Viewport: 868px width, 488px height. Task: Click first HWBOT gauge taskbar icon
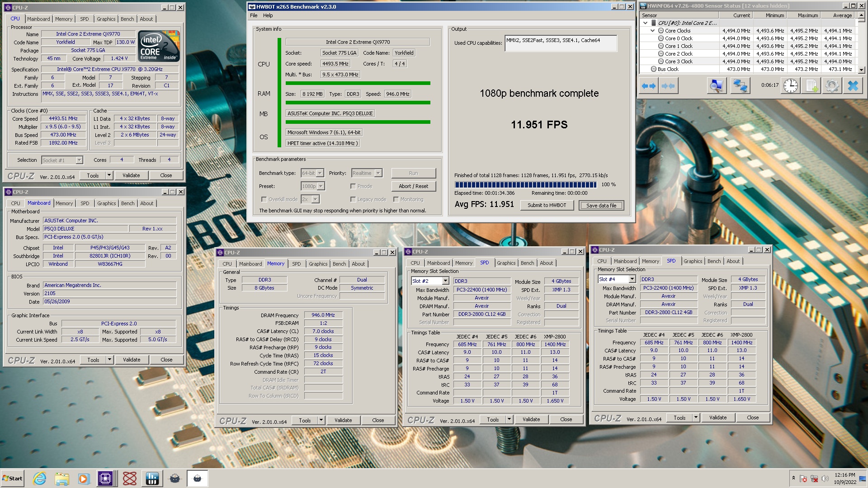tap(175, 479)
